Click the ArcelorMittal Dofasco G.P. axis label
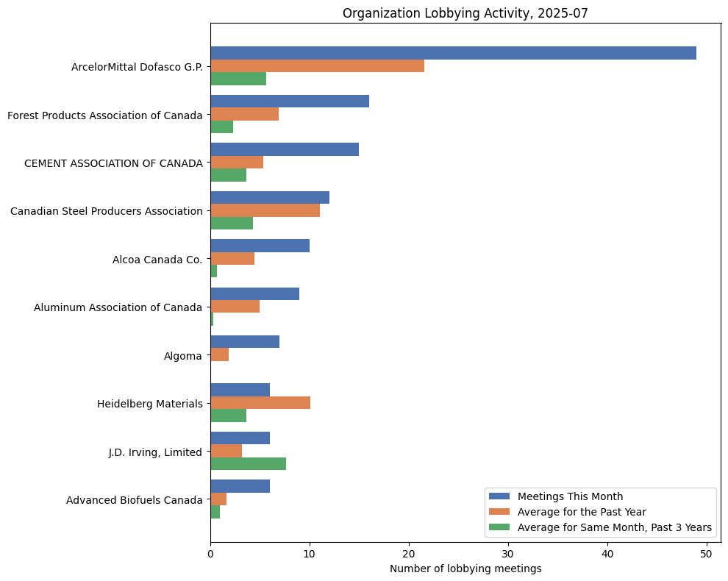 pos(138,68)
